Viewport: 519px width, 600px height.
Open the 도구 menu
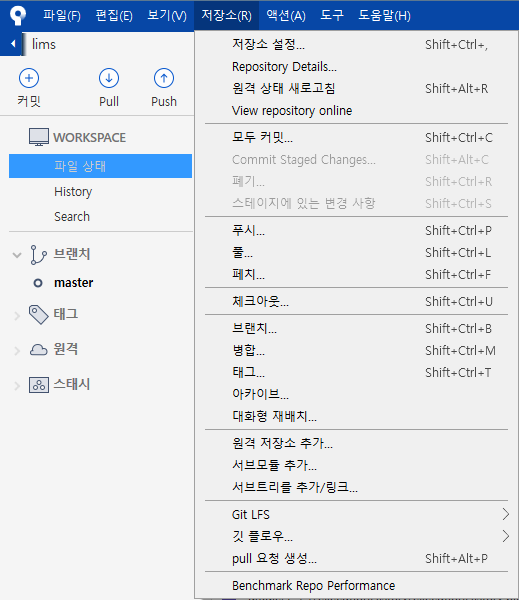332,15
